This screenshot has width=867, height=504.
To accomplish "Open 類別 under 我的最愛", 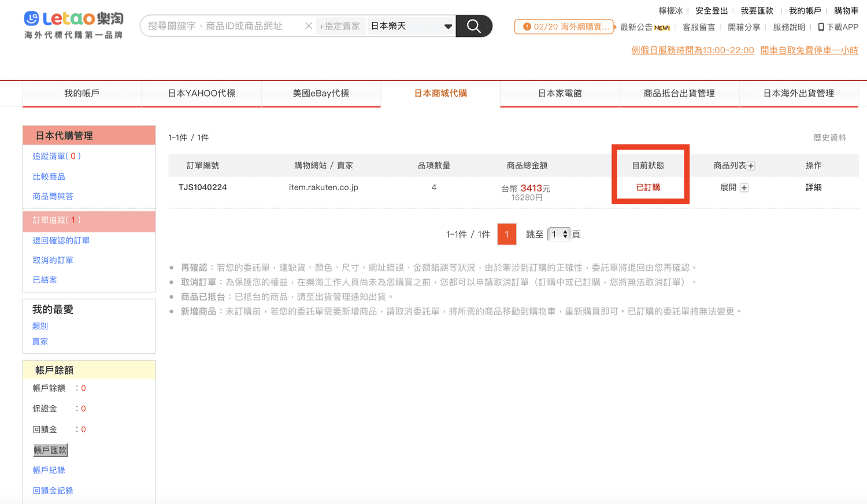I will click(x=40, y=326).
